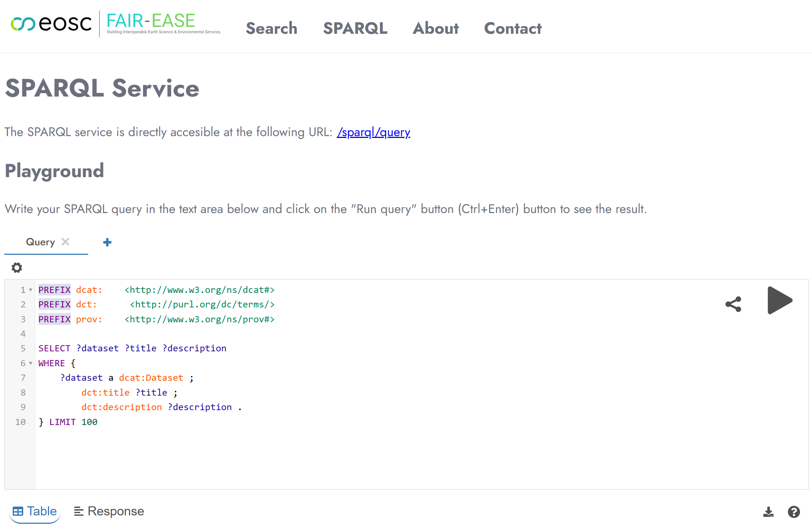Screen dimensions: 812x531
Task: Share the current query via the share icon
Action: tap(733, 305)
